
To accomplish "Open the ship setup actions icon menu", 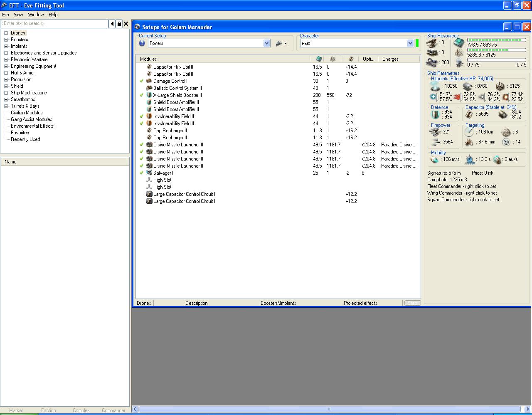I will point(281,43).
